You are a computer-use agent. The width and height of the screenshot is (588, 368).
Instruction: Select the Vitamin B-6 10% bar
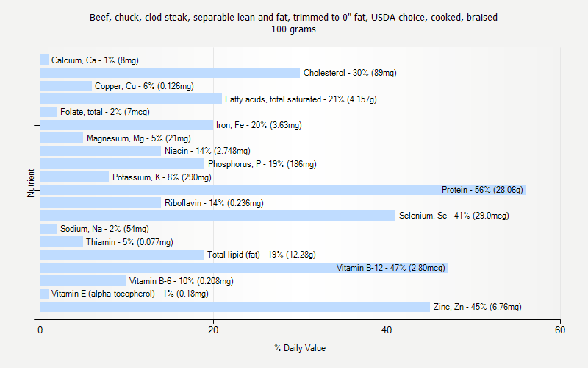(x=84, y=280)
